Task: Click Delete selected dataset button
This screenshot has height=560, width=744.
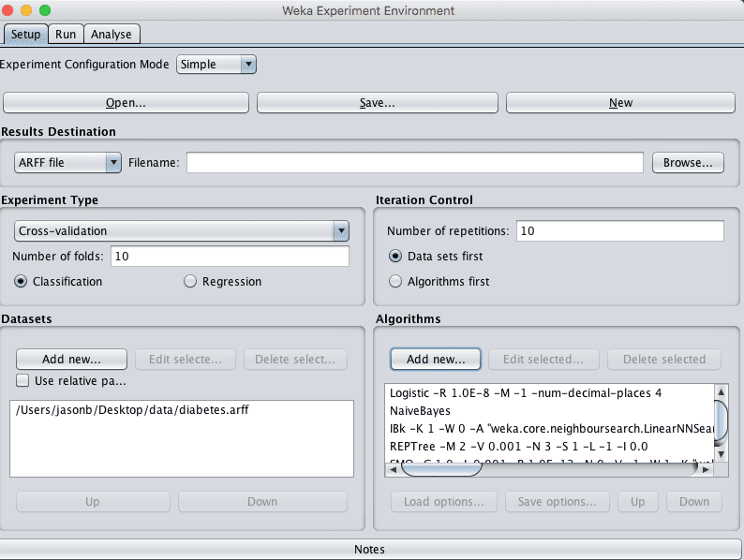Action: 295,359
